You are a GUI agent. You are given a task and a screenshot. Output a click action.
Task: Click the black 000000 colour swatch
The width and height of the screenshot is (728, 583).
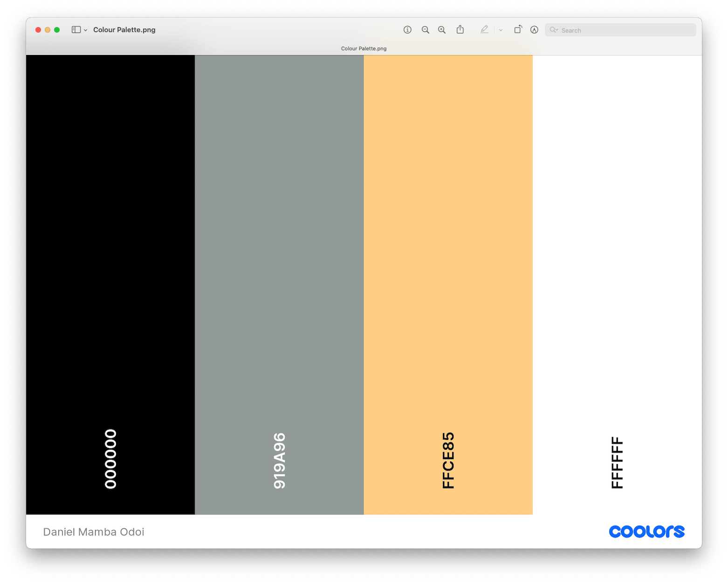pos(110,285)
